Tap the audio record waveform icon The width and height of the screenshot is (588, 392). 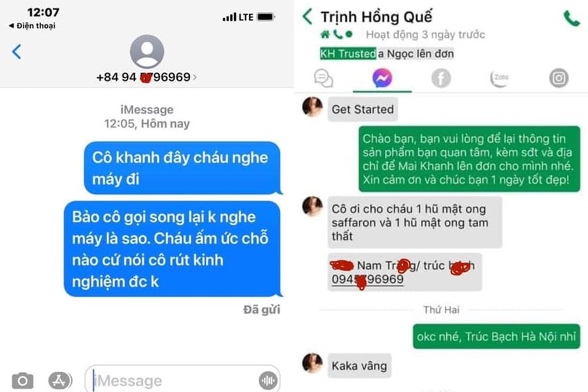point(268,381)
